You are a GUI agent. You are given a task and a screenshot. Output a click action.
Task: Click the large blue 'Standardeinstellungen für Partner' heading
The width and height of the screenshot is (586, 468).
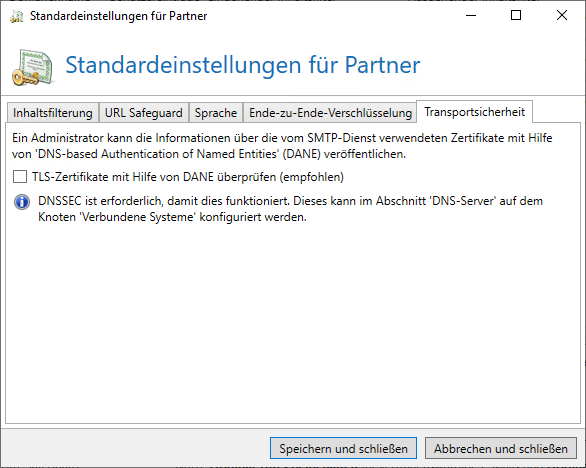point(243,65)
